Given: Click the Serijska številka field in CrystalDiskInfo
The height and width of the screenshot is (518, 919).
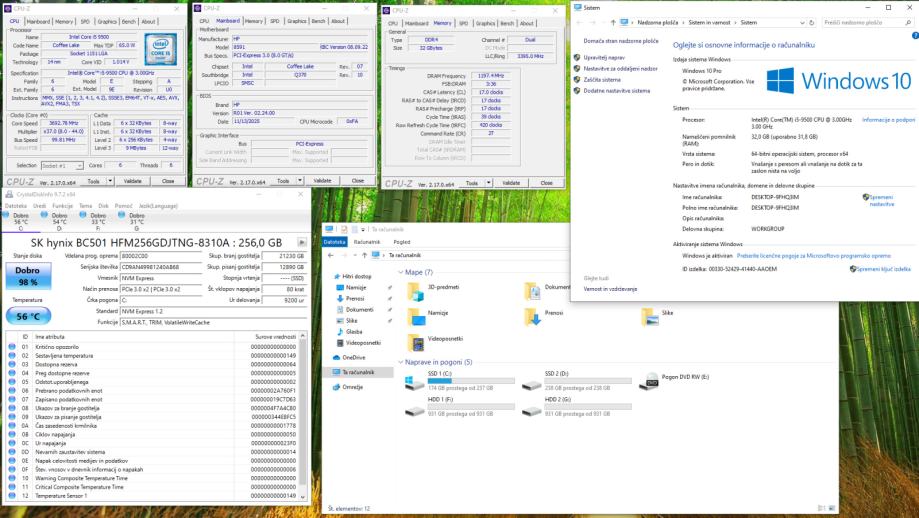Looking at the screenshot, I should [x=161, y=267].
